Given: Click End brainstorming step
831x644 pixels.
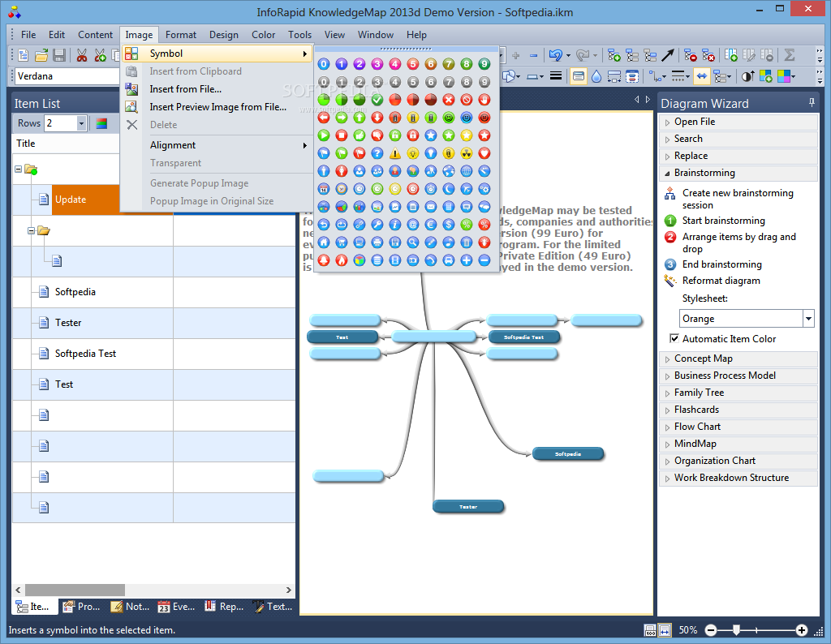Looking at the screenshot, I should click(721, 264).
